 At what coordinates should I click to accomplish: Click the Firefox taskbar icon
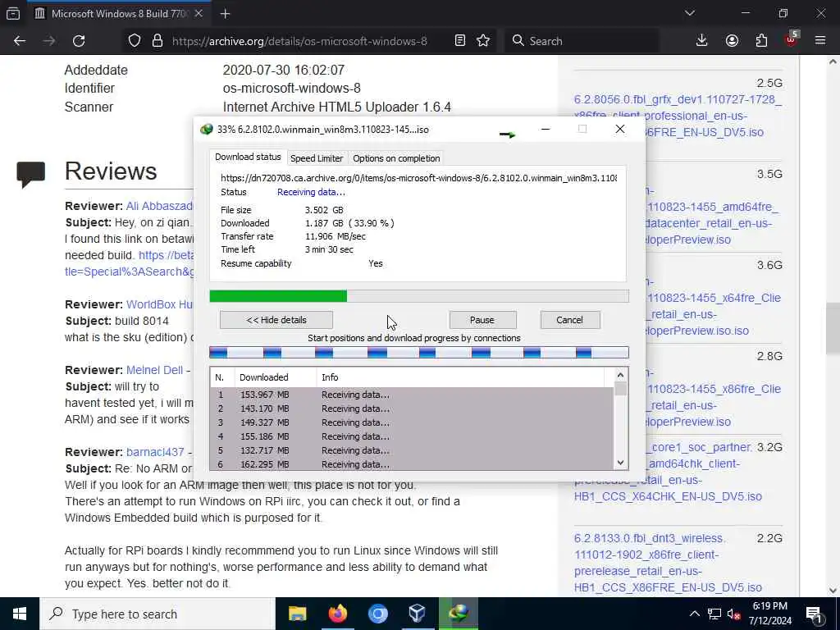(x=337, y=614)
